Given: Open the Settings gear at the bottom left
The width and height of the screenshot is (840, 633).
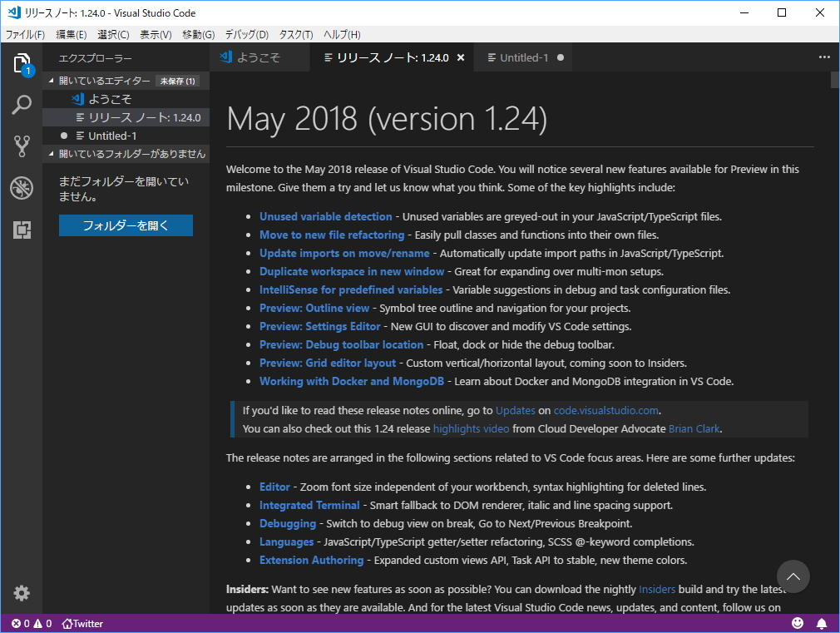Looking at the screenshot, I should point(22,593).
